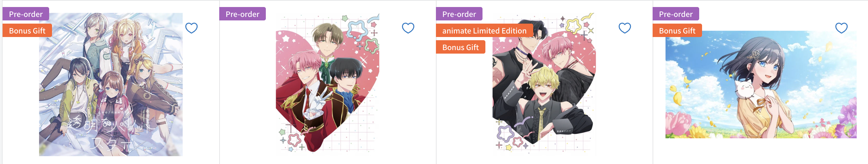Toggle wishlist heart on blue sky illustration item
The width and height of the screenshot is (868, 164).
842,28
